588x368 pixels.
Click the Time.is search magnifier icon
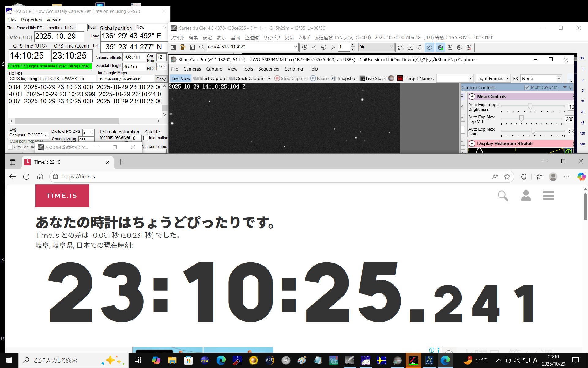point(503,196)
